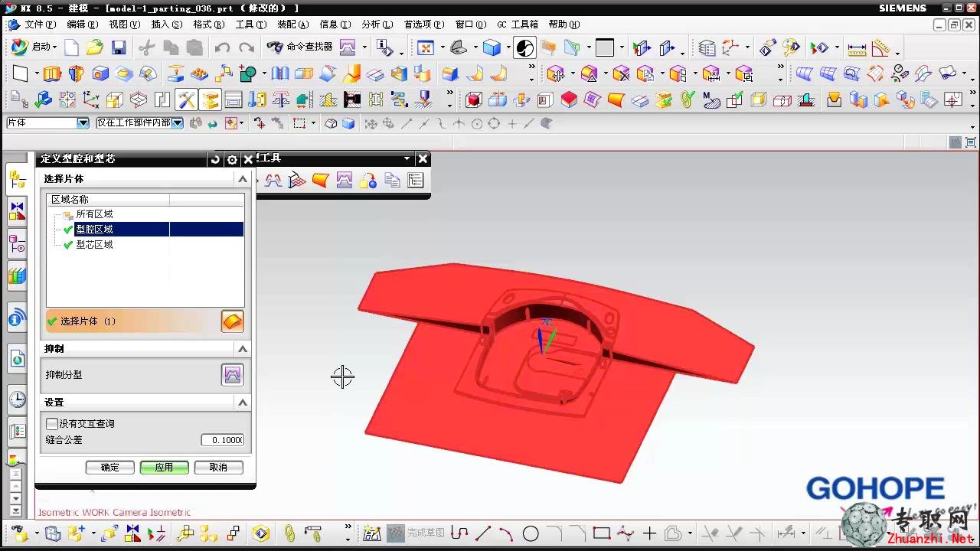Collapse the 抑制 section
Screen dimensions: 980x551
243,348
